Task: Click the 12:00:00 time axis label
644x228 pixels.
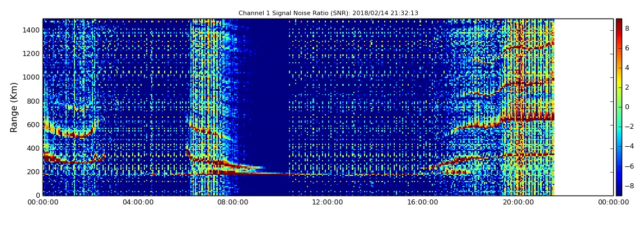Action: [x=328, y=202]
